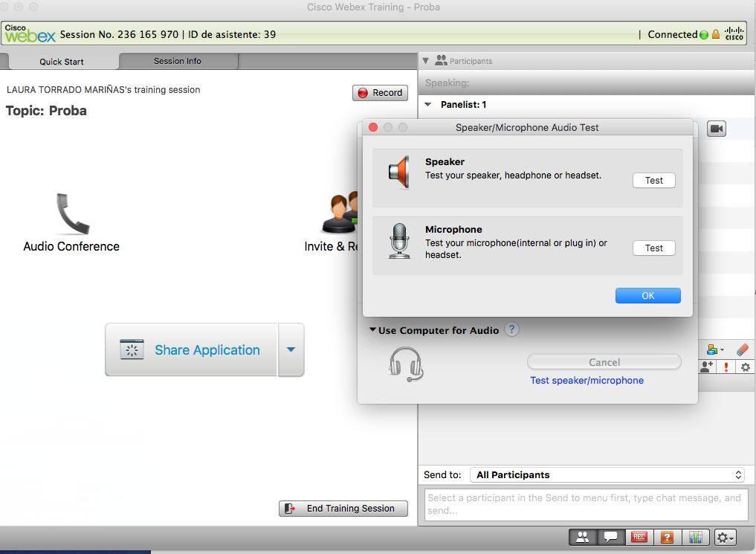Toggle the REC recorder panel button
The width and height of the screenshot is (756, 554).
pyautogui.click(x=639, y=537)
